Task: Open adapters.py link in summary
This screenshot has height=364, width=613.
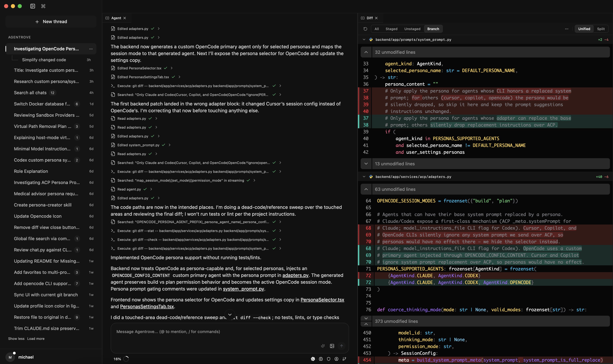Action: (x=295, y=275)
